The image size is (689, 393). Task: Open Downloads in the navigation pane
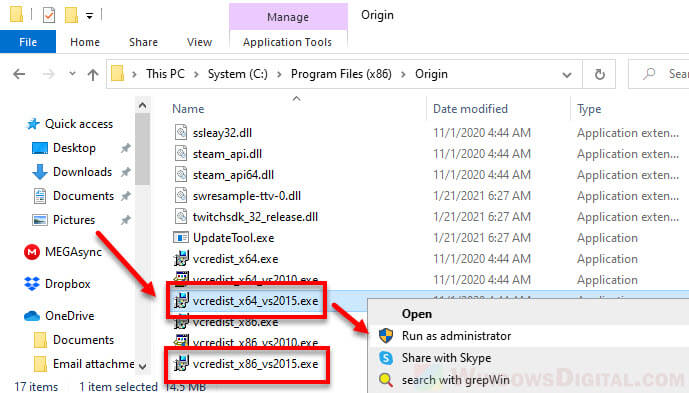click(x=82, y=172)
